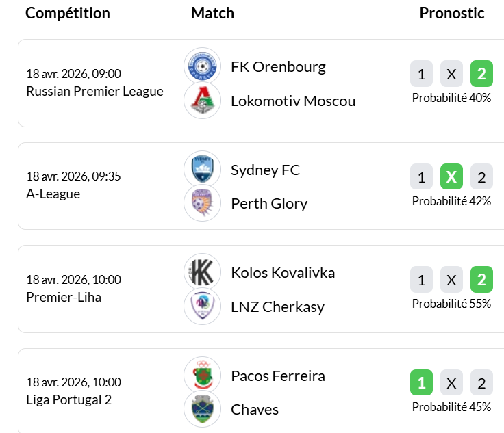Click the LNZ Cherkasy club logo
This screenshot has width=504, height=433.
(202, 306)
